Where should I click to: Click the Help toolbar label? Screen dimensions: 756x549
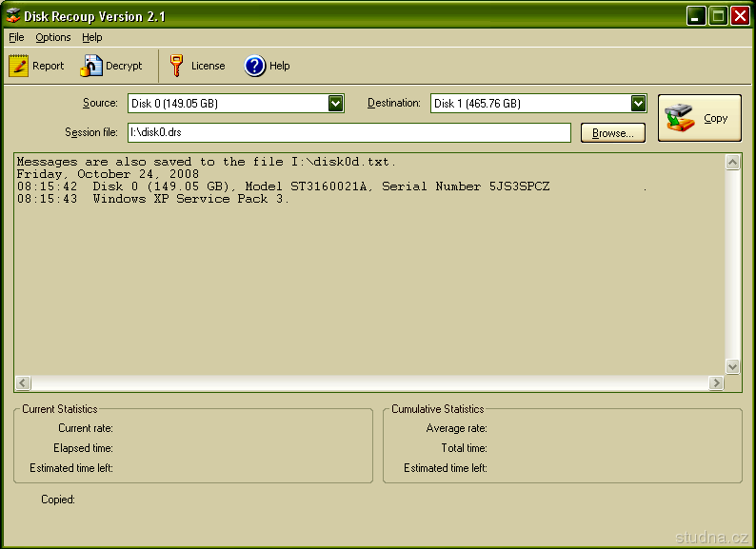click(x=280, y=66)
